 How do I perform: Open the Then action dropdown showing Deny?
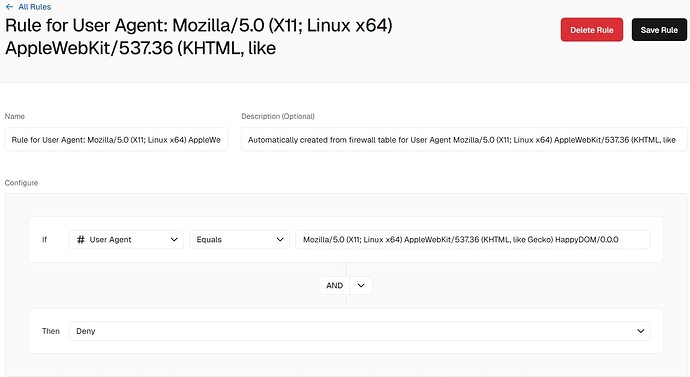coord(360,331)
